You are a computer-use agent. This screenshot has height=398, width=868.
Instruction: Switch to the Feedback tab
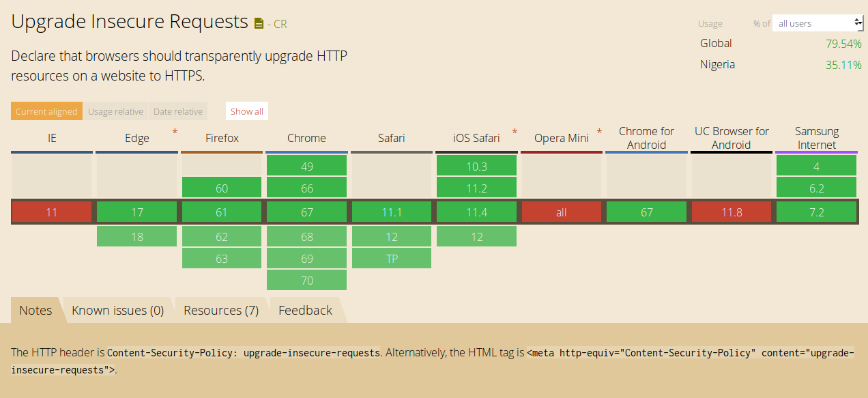tap(305, 311)
